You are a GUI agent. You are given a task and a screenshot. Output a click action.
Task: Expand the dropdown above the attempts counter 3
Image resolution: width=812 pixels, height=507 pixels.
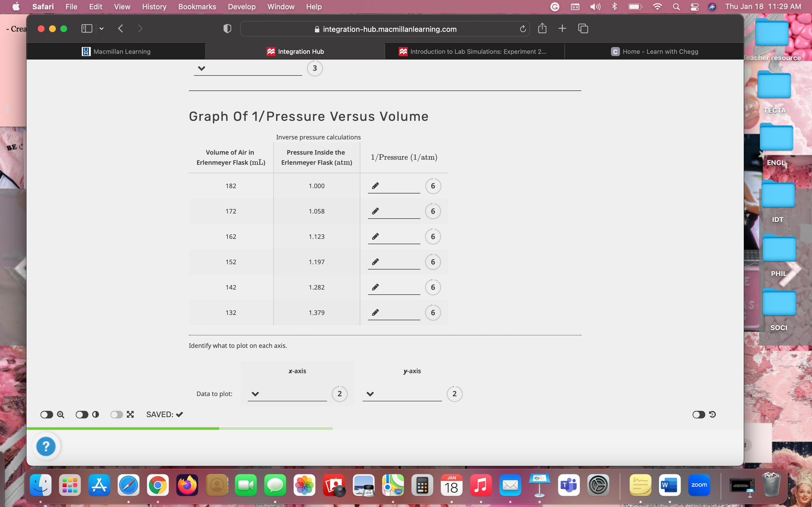[202, 68]
